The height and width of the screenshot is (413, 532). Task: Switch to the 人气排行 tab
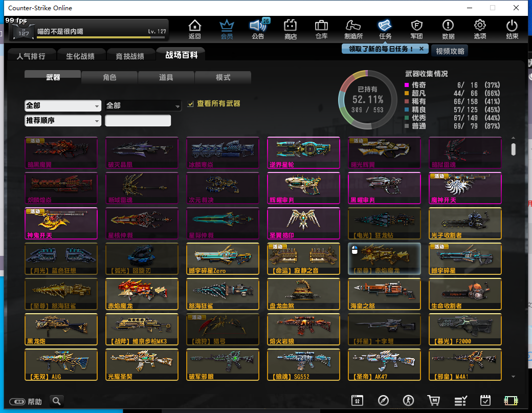[31, 56]
